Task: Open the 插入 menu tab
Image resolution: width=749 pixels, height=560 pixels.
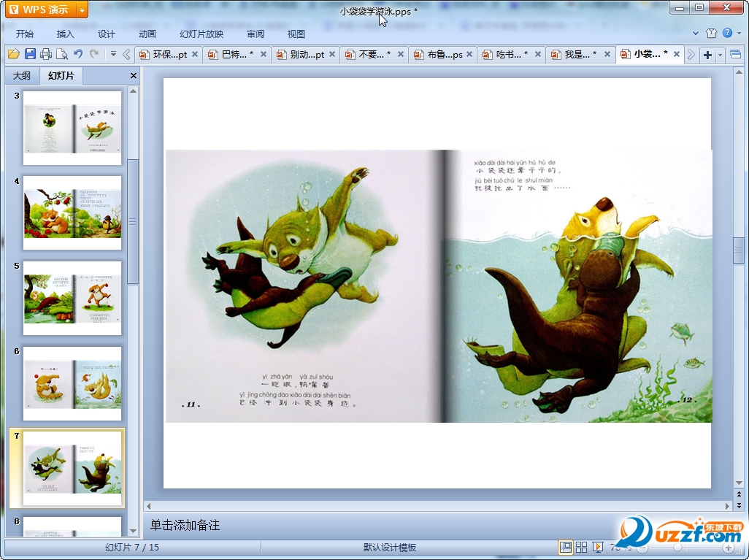Action: click(x=66, y=34)
